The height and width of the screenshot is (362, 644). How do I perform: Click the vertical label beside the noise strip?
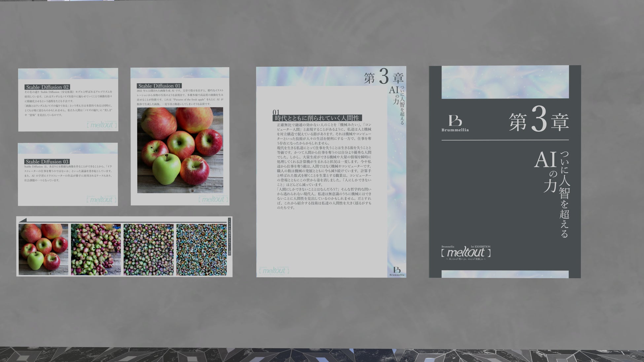[x=230, y=236]
